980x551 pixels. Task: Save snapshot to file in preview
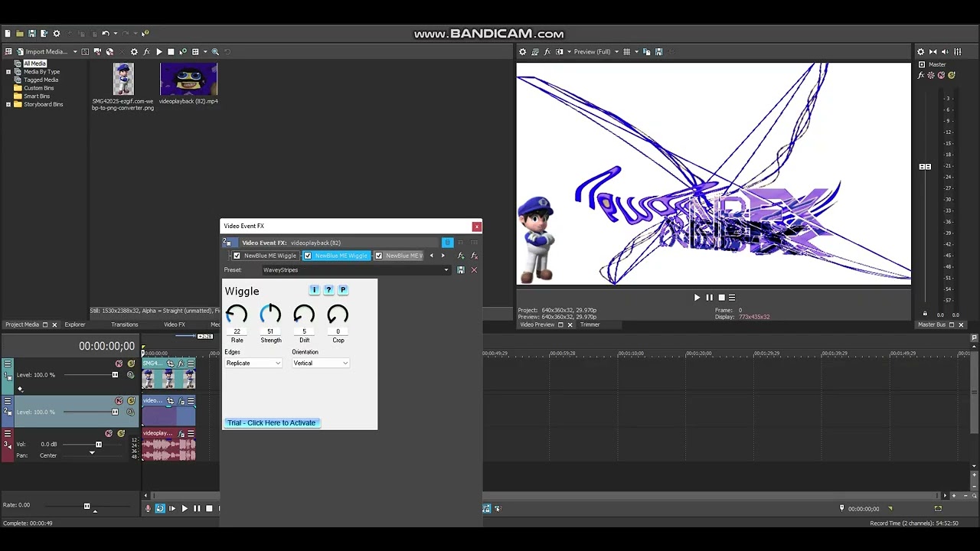pyautogui.click(x=658, y=52)
